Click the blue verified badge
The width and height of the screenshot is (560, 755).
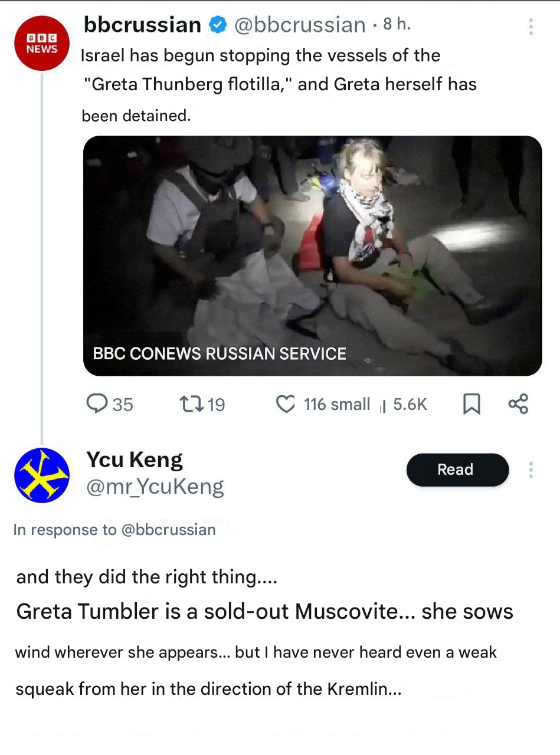pos(218,25)
